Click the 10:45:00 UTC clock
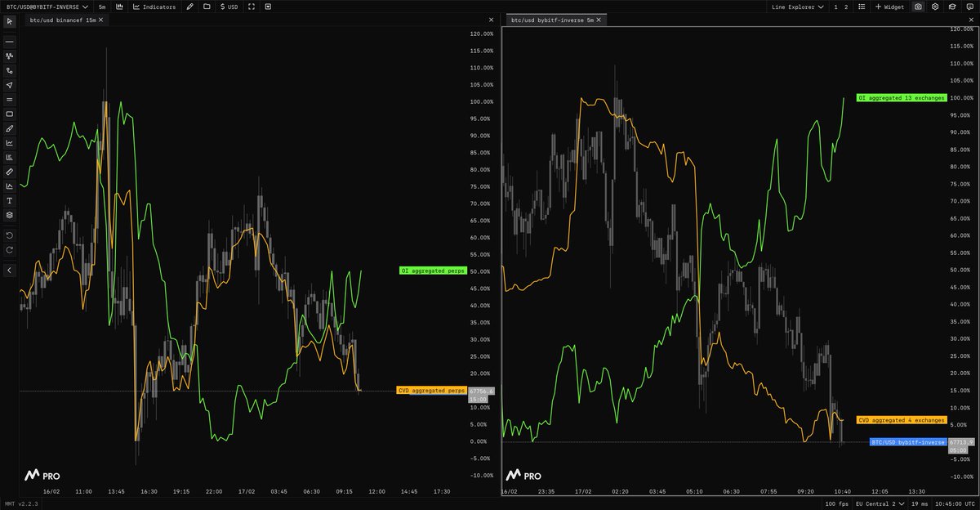Viewport: 980px width, 510px height. click(955, 503)
